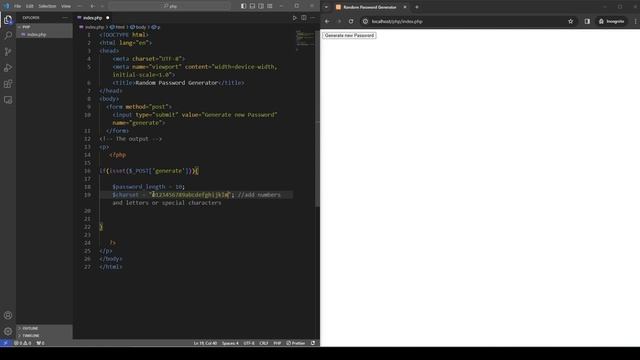Run the PHP file with play icon

pyautogui.click(x=295, y=18)
